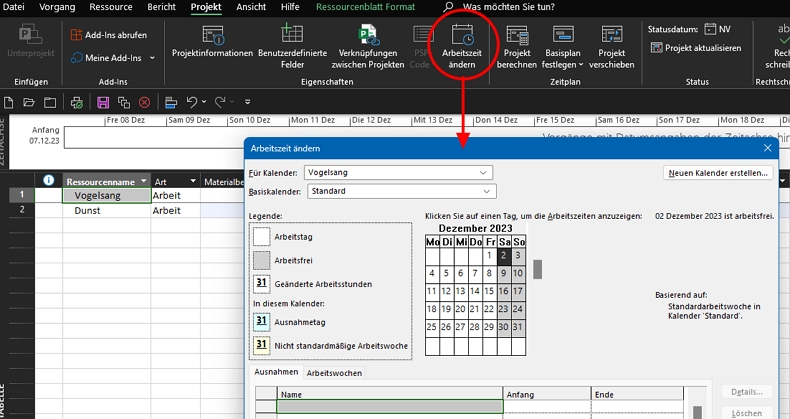
Task: Open Verknüpfungen zwischen Projekten
Action: 368,46
